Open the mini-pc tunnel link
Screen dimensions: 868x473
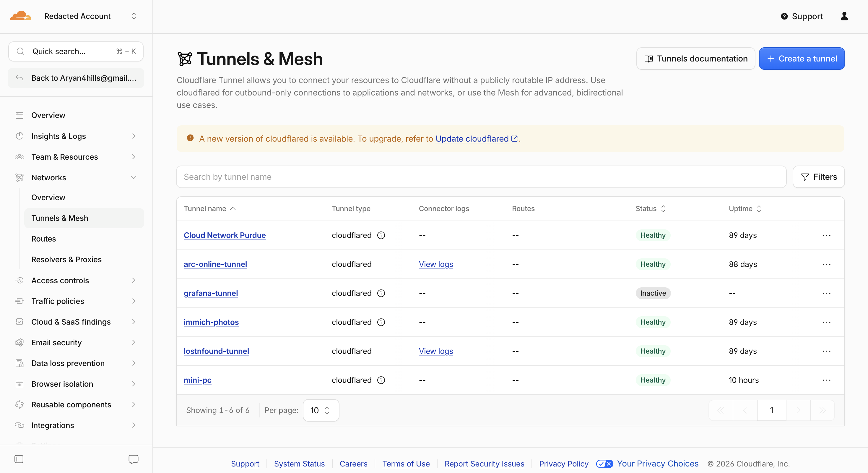pyautogui.click(x=197, y=380)
